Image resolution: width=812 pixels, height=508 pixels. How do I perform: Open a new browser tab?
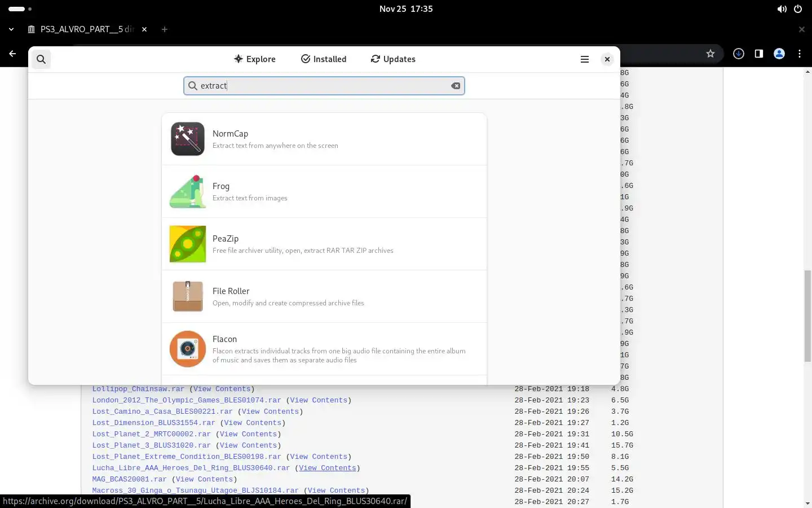coord(165,29)
